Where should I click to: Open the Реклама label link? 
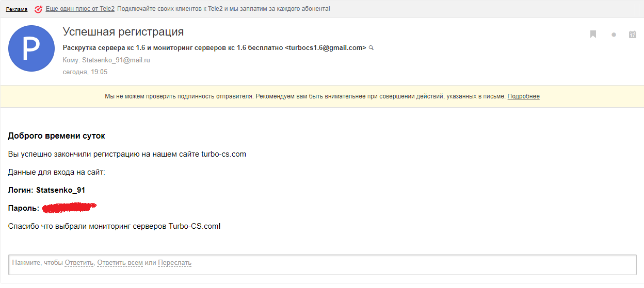coord(17,9)
